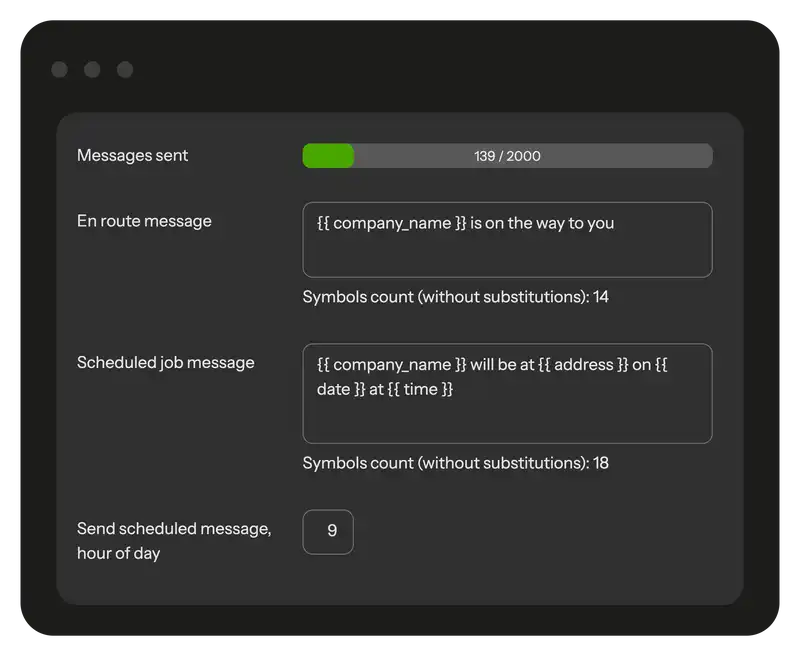
Task: Select the "Scheduled job message" label
Action: pos(165,362)
